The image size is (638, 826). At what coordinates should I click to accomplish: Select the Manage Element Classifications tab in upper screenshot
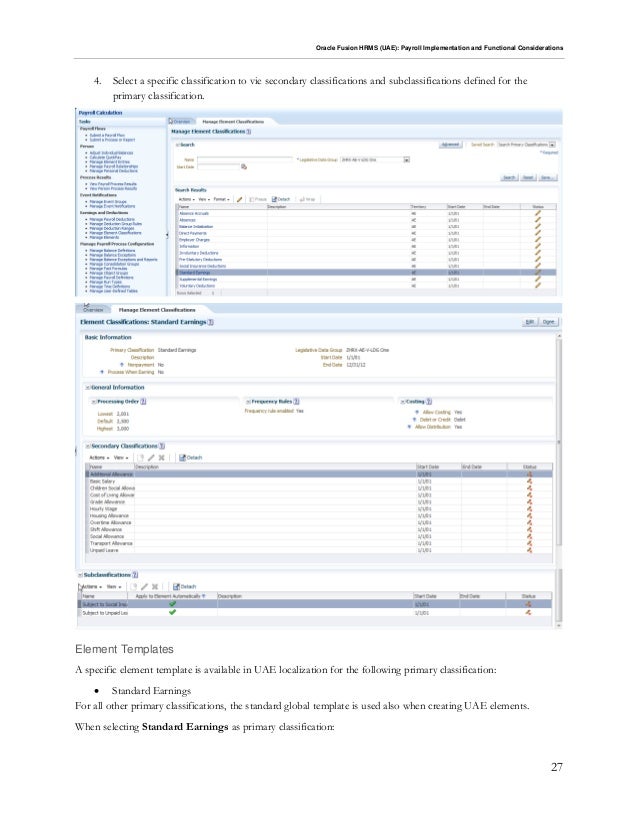(232, 121)
